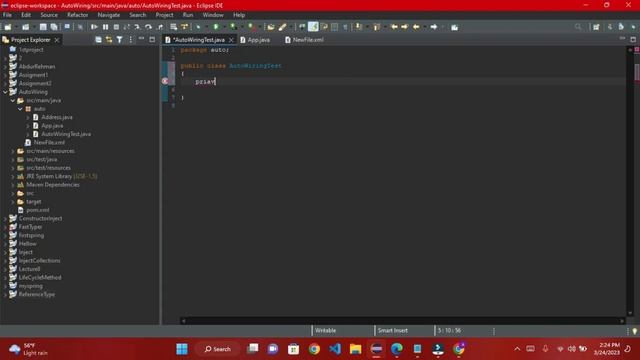Open the Navigate menu

click(x=109, y=15)
